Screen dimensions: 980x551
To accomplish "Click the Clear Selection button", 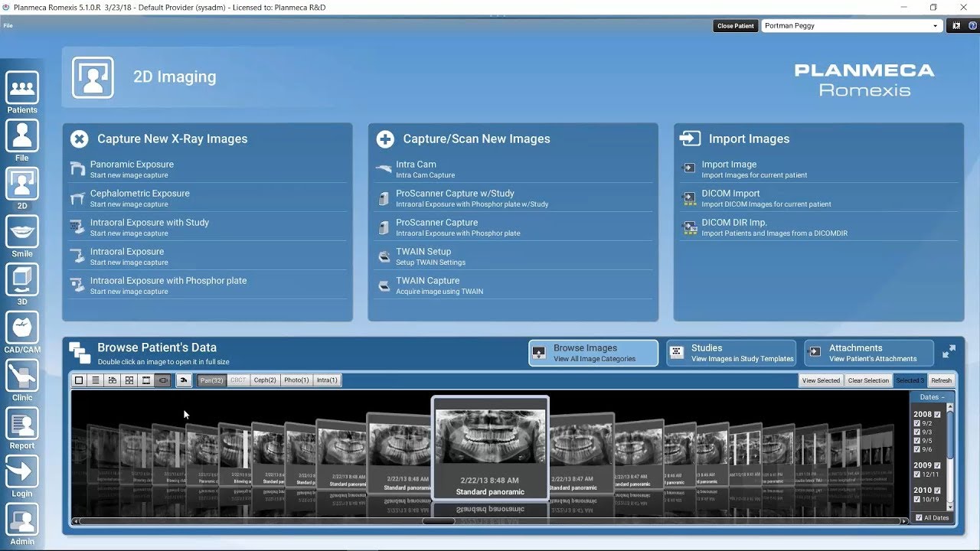I will pos(869,380).
